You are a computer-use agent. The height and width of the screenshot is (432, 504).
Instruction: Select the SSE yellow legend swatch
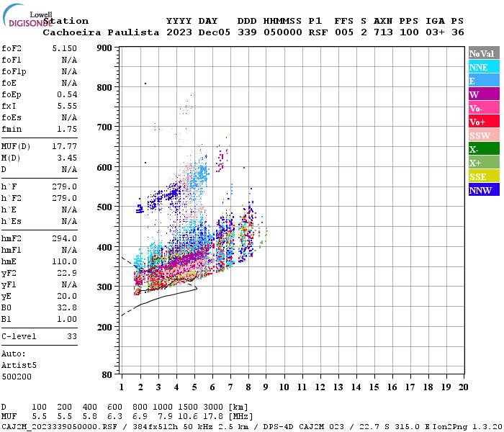(x=484, y=176)
